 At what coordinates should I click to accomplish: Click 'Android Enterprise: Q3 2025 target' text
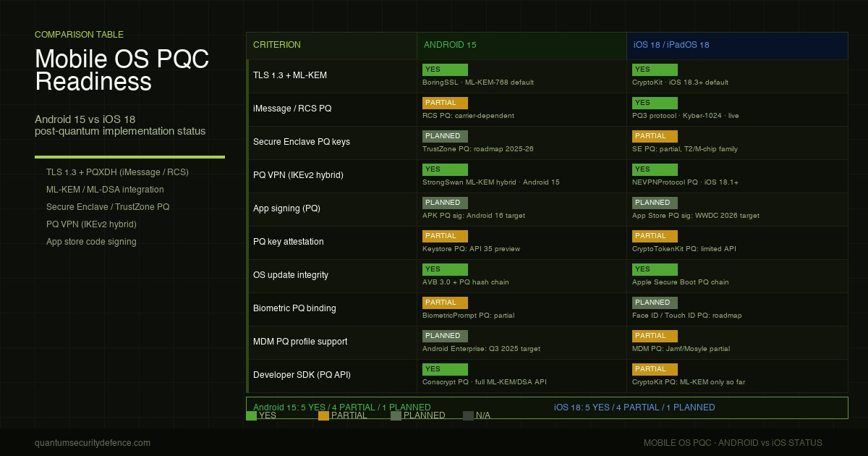[x=481, y=349]
